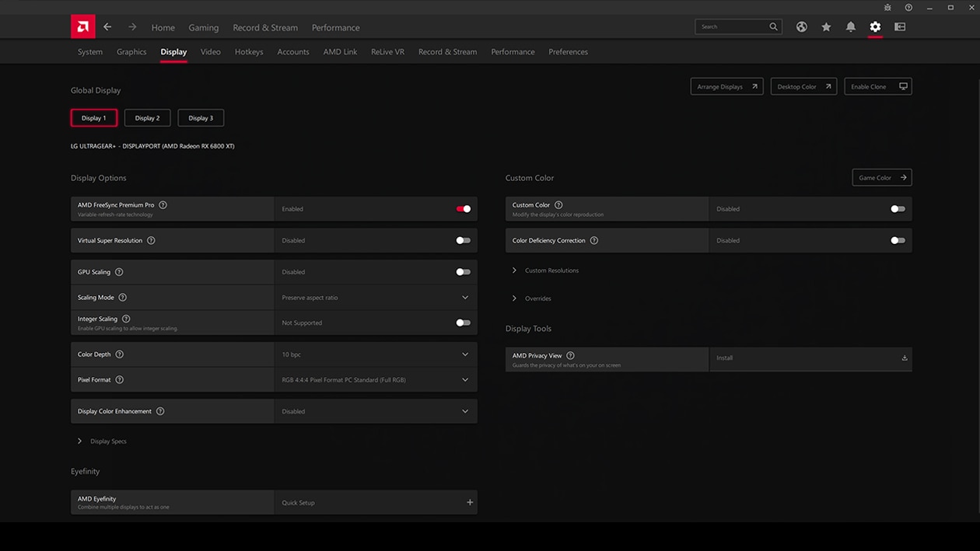Viewport: 980px width, 551px height.
Task: Show help for Color Deficiency Correction
Action: [594, 240]
